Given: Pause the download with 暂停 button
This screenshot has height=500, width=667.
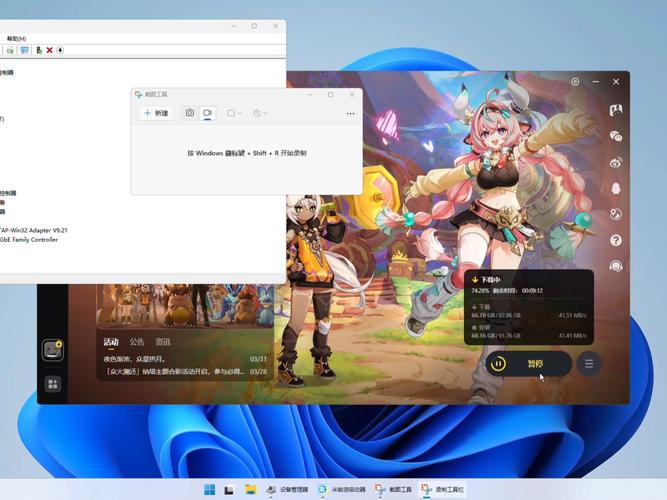Looking at the screenshot, I should [x=529, y=364].
